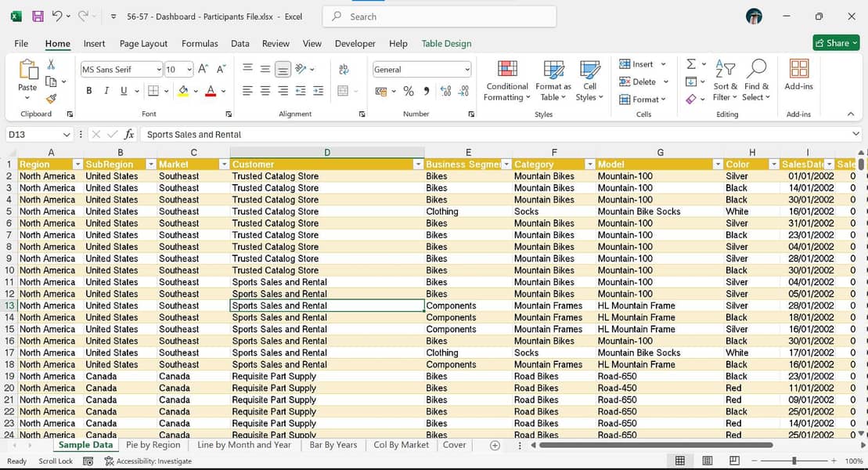This screenshot has height=470, width=868.
Task: Toggle Align Left text alignment
Action: click(247, 91)
